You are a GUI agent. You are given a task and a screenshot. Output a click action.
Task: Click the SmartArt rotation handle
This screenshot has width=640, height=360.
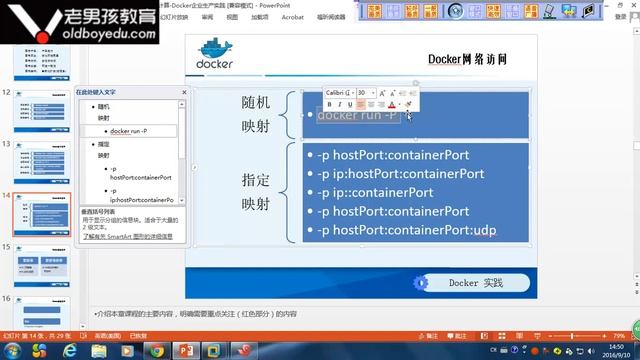[x=416, y=83]
